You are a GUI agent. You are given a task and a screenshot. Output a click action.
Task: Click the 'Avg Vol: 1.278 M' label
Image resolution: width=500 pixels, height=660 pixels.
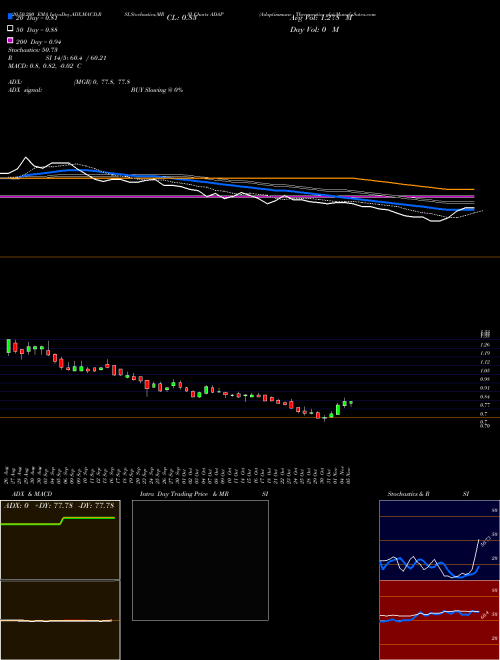click(321, 18)
